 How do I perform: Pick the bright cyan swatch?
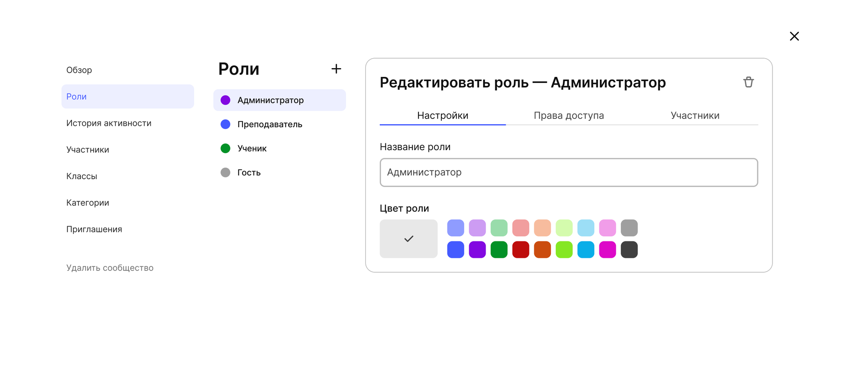click(x=586, y=250)
